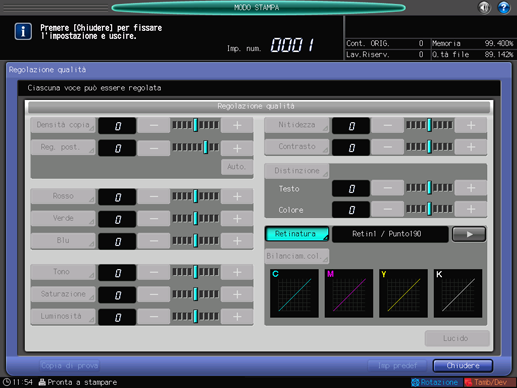
Task: Click the Rotazione status indicator
Action: point(435,382)
